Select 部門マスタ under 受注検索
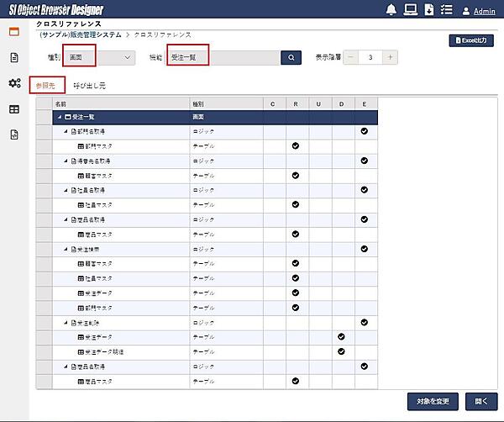 98,309
